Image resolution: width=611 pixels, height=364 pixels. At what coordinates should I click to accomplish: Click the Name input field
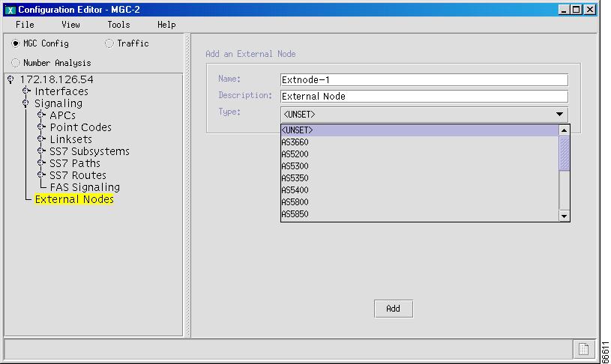click(424, 80)
